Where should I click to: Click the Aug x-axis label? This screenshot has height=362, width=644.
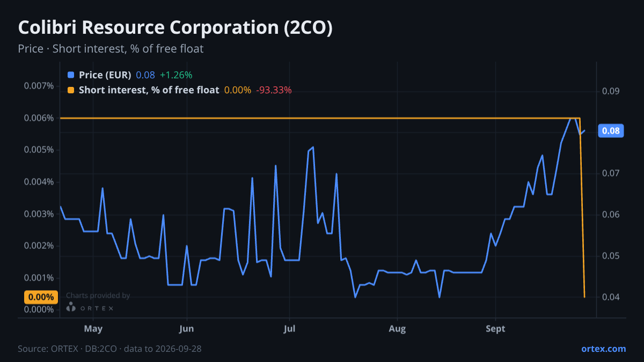pos(397,329)
